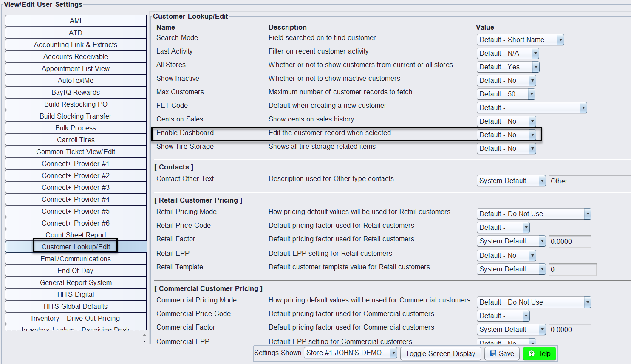Viewport: 631px width, 364px height.
Task: Click the Save button
Action: [501, 353]
